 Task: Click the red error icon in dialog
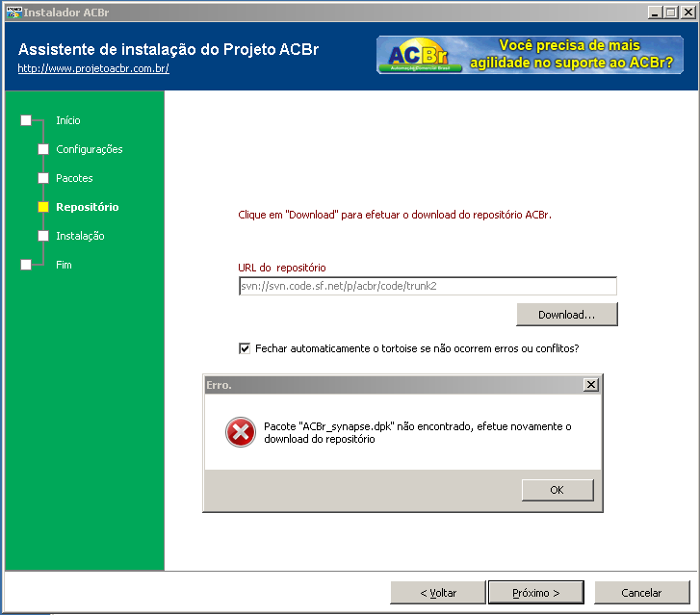coord(241,432)
